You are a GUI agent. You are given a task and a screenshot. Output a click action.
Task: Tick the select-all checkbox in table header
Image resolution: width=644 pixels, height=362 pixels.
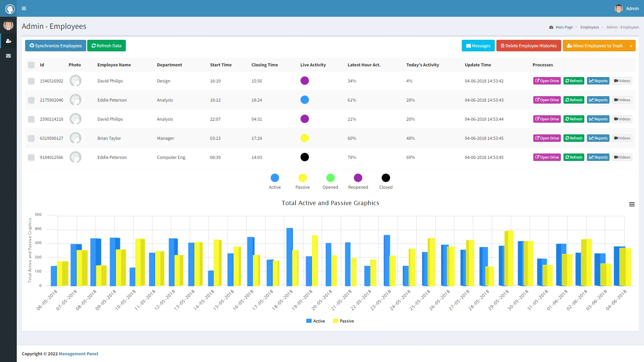(x=31, y=65)
